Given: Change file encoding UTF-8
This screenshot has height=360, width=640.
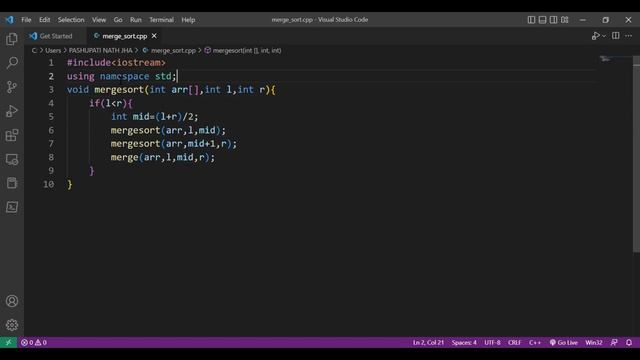Looking at the screenshot, I should [492, 342].
